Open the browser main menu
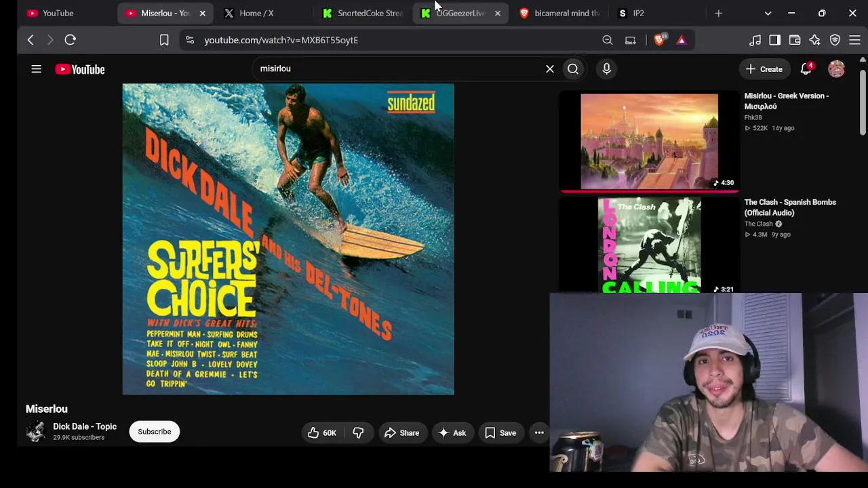868x488 pixels. [x=854, y=40]
